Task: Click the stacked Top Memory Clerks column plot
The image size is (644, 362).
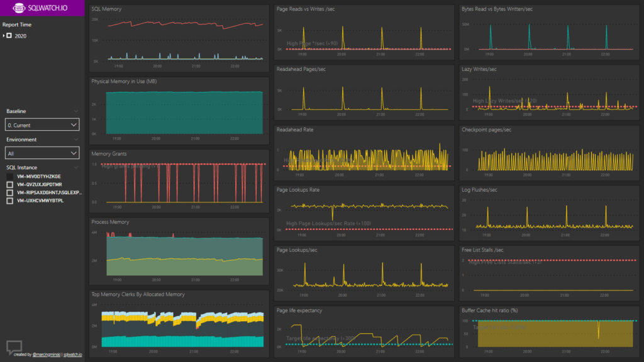Action: (x=183, y=329)
